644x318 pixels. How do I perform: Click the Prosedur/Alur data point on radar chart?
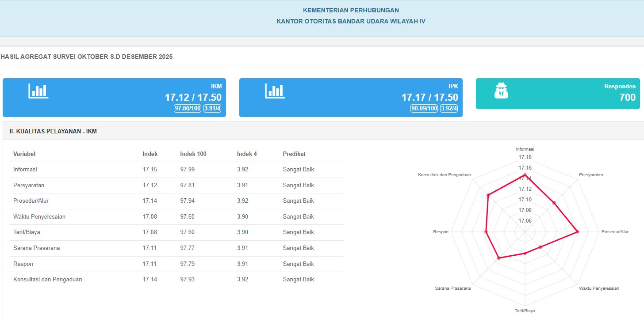tap(577, 232)
